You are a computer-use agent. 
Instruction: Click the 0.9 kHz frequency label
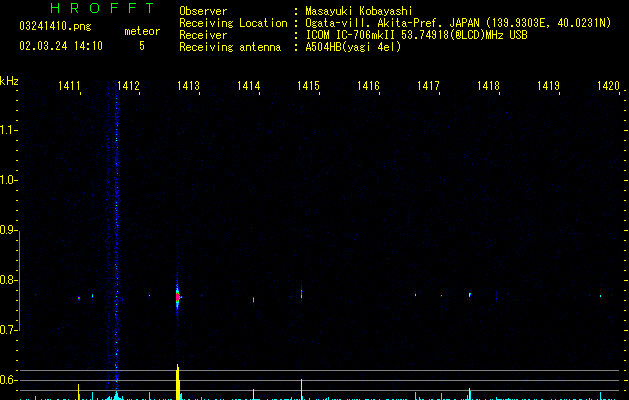[x=8, y=230]
